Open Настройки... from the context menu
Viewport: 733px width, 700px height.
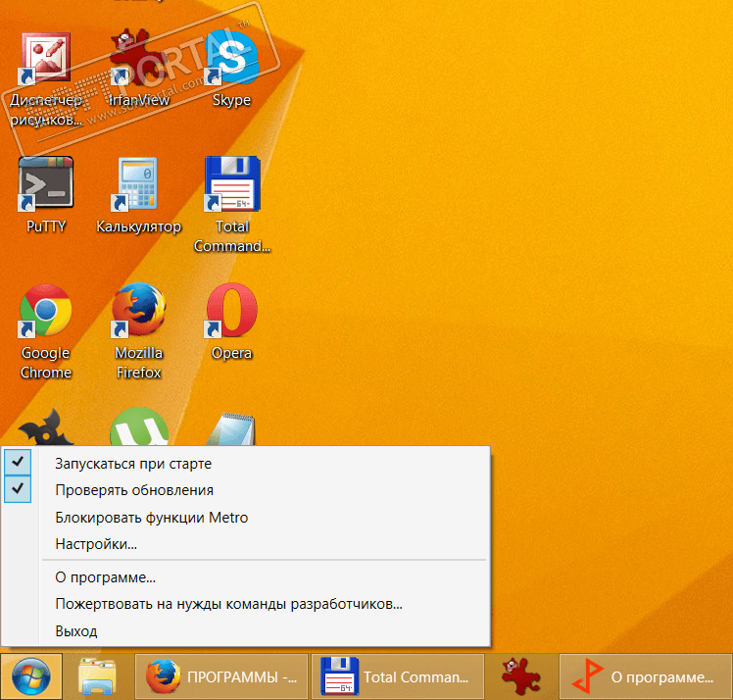[x=245, y=544]
